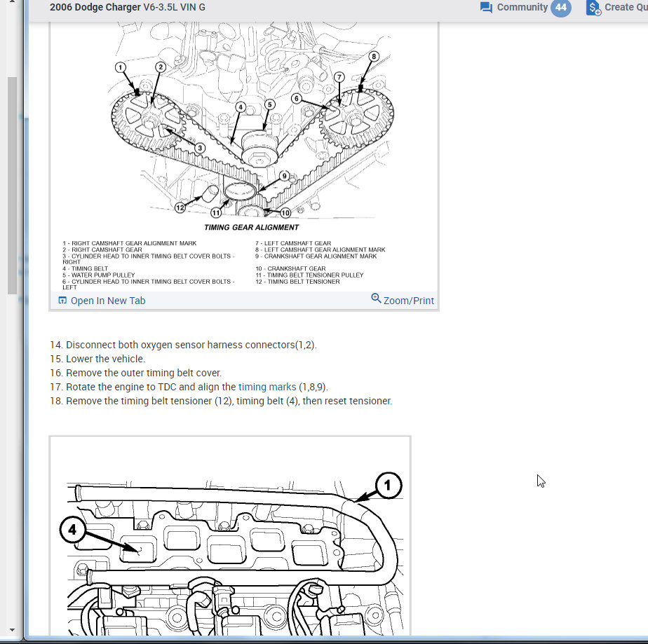Click the Create Quote dollar icon
This screenshot has width=648, height=644.
coord(593,8)
